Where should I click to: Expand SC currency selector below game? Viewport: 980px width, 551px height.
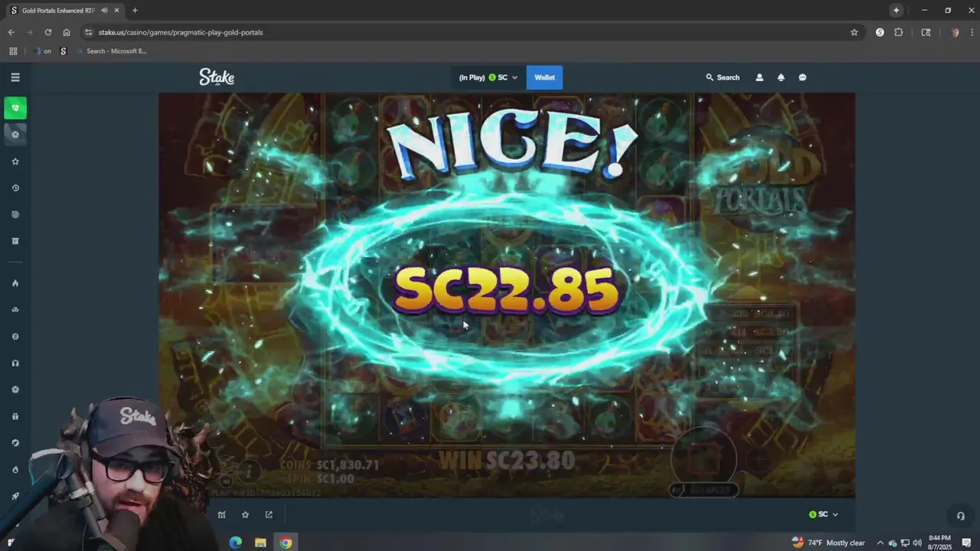coord(823,514)
